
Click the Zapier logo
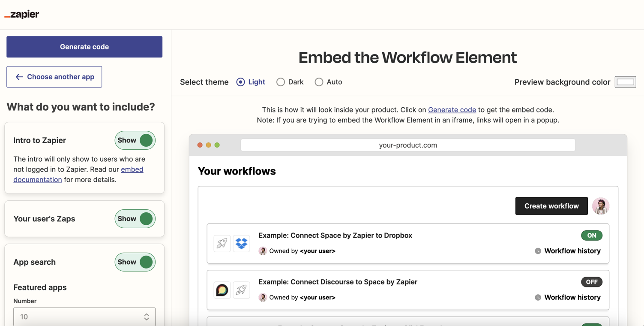point(22,15)
